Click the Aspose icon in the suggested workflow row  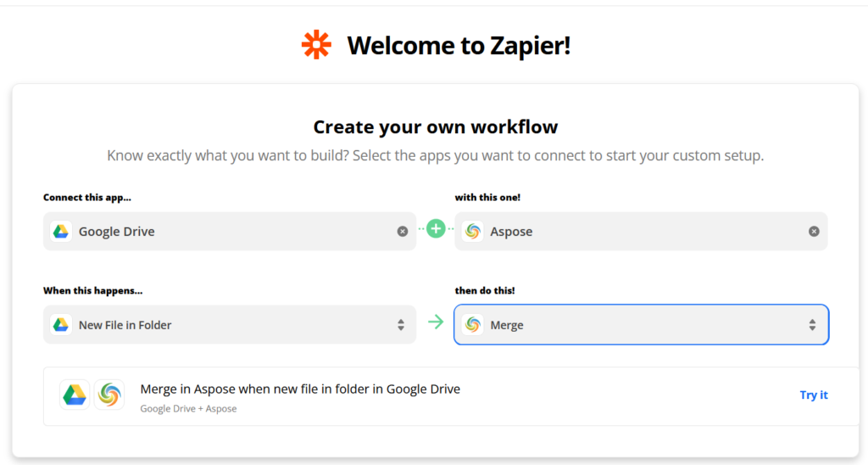coord(109,395)
